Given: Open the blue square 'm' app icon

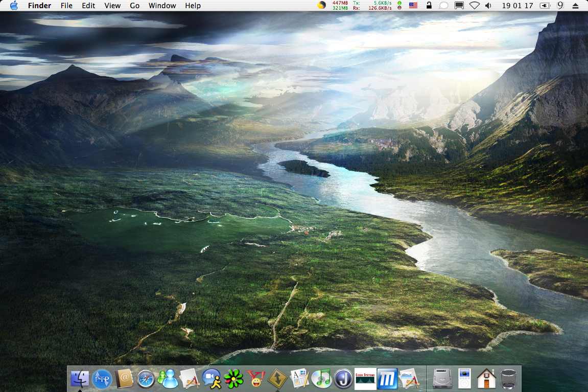Looking at the screenshot, I should pyautogui.click(x=387, y=379).
